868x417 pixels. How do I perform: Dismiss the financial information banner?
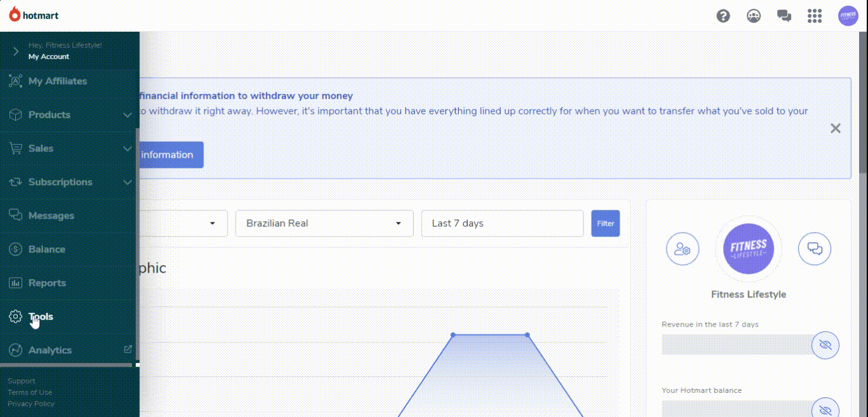pyautogui.click(x=836, y=128)
